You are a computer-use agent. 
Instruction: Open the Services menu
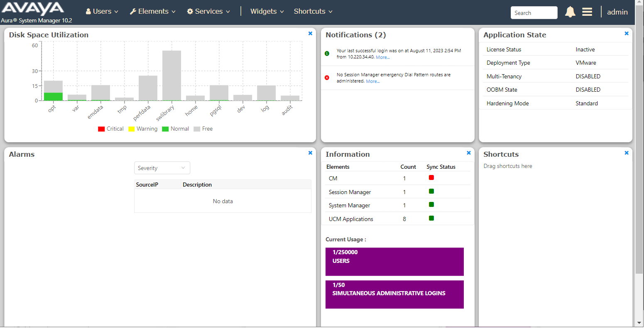(208, 12)
